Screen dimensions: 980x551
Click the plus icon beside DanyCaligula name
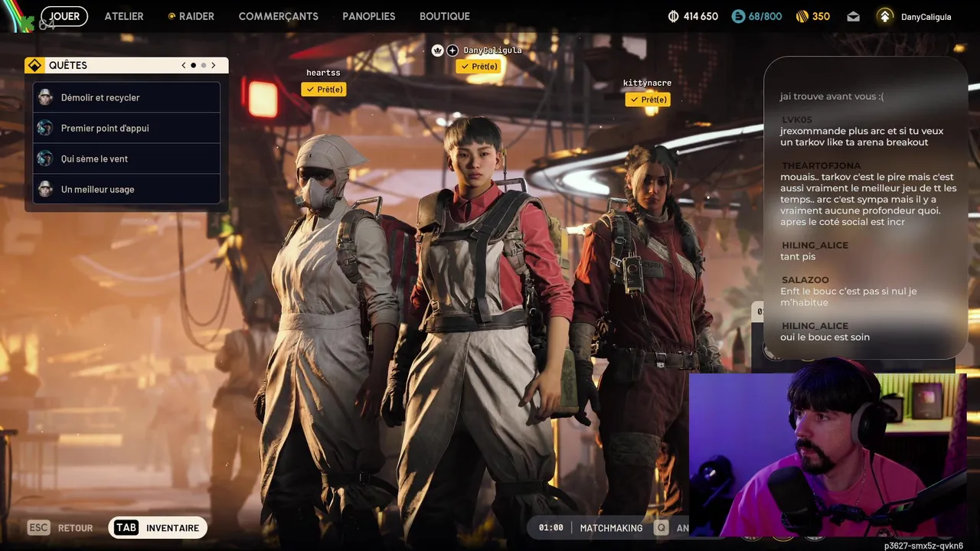click(x=452, y=51)
